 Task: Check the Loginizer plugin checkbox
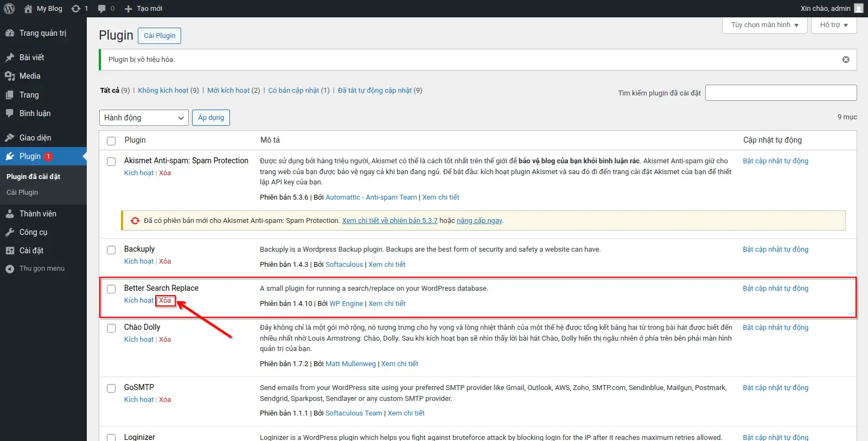(x=111, y=437)
